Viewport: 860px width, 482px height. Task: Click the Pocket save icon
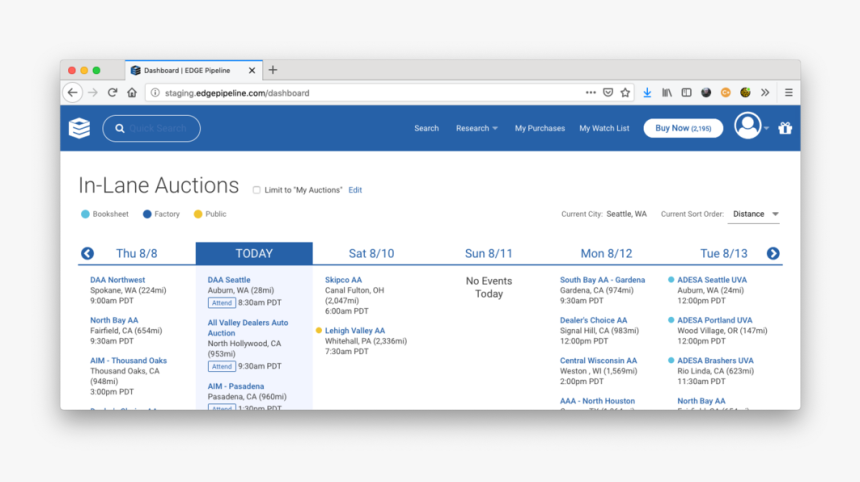coord(608,93)
